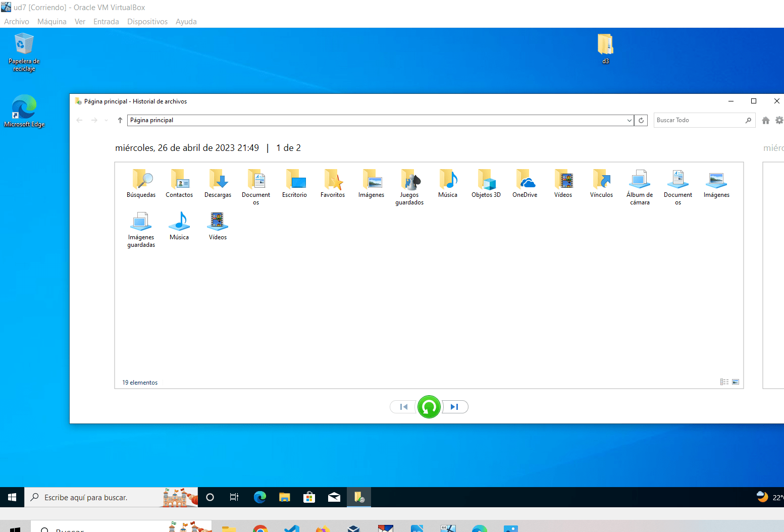Click the green restore button

pos(429,407)
